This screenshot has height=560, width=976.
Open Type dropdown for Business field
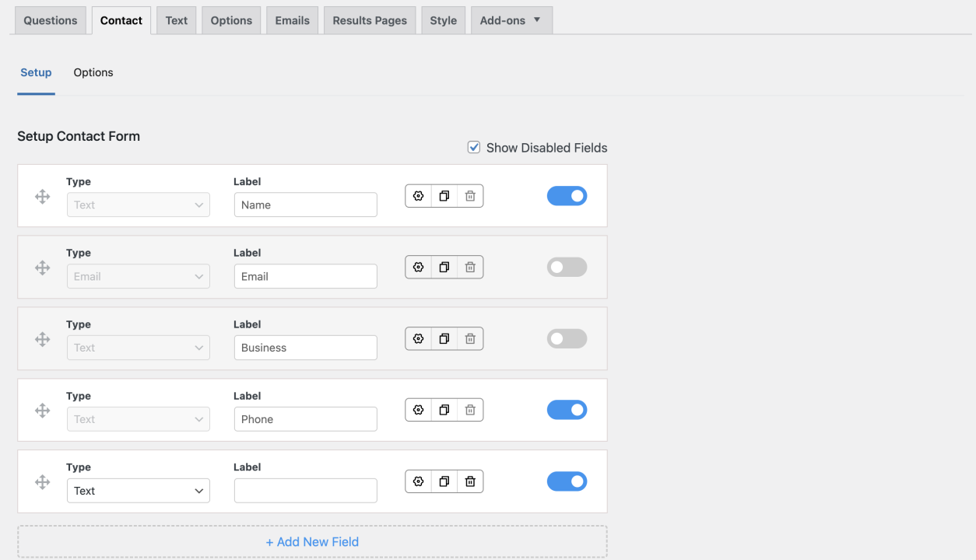[139, 348]
